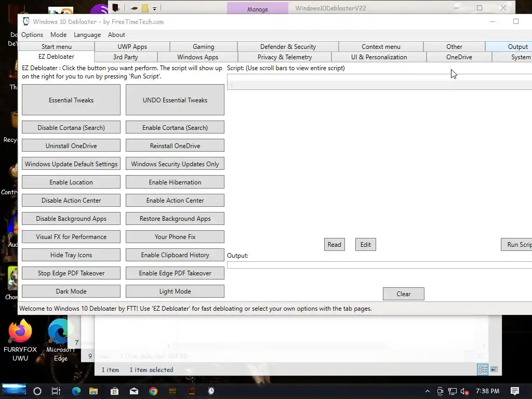Viewport: 532px width, 399px height.
Task: Open the network icon in the system tray
Action: (x=453, y=391)
